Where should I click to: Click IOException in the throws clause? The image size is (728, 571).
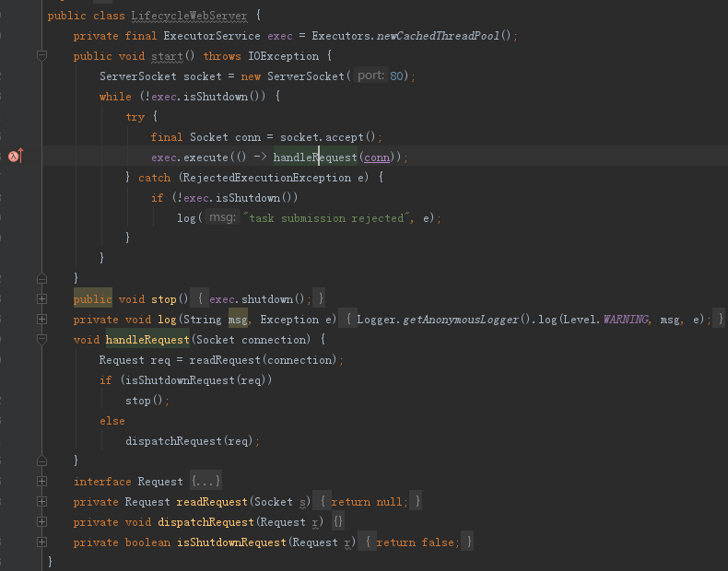point(283,56)
